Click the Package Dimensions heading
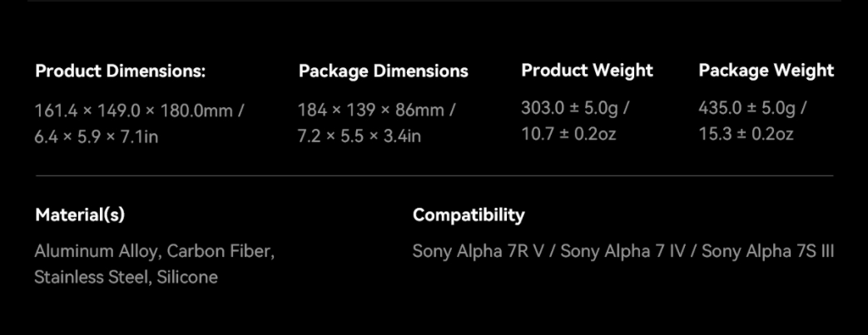This screenshot has width=868, height=335. (383, 71)
